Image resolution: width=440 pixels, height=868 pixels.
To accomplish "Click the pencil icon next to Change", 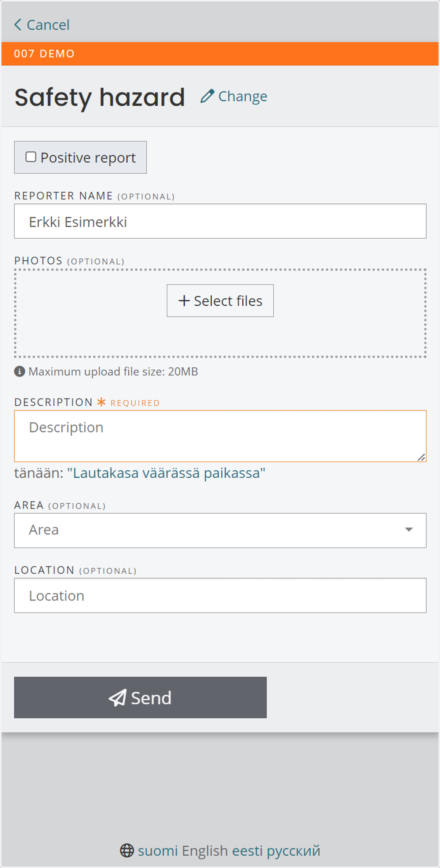I will (207, 96).
